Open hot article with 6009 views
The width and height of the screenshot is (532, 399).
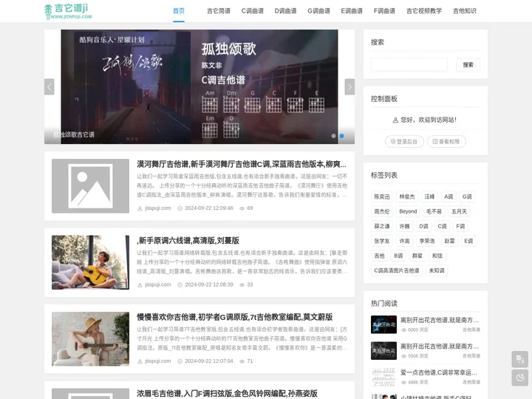pos(440,320)
